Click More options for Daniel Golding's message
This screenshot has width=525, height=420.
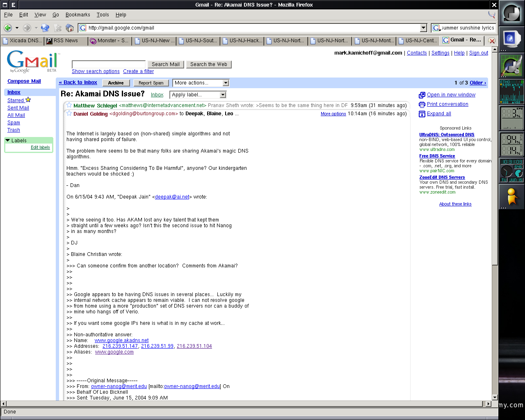coord(333,114)
